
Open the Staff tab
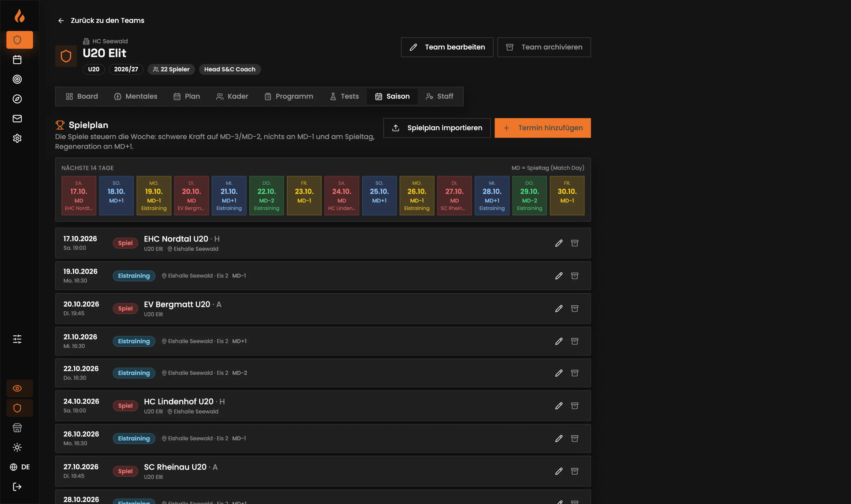tap(439, 97)
